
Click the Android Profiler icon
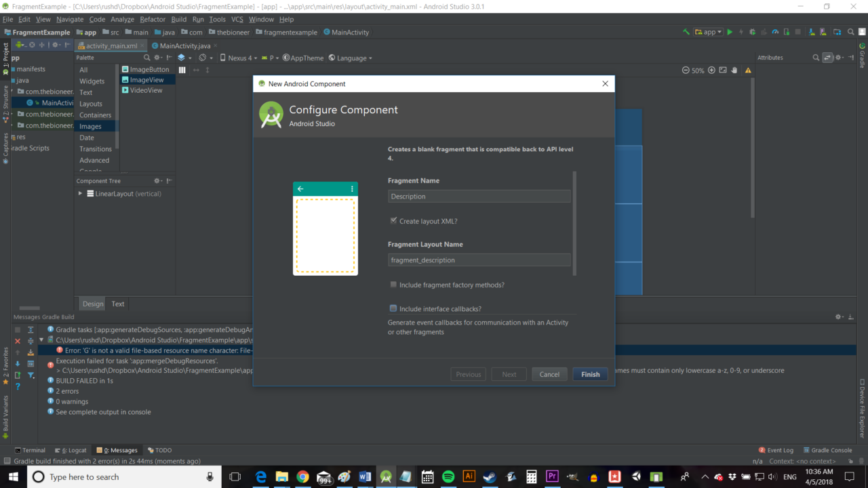pyautogui.click(x=775, y=32)
